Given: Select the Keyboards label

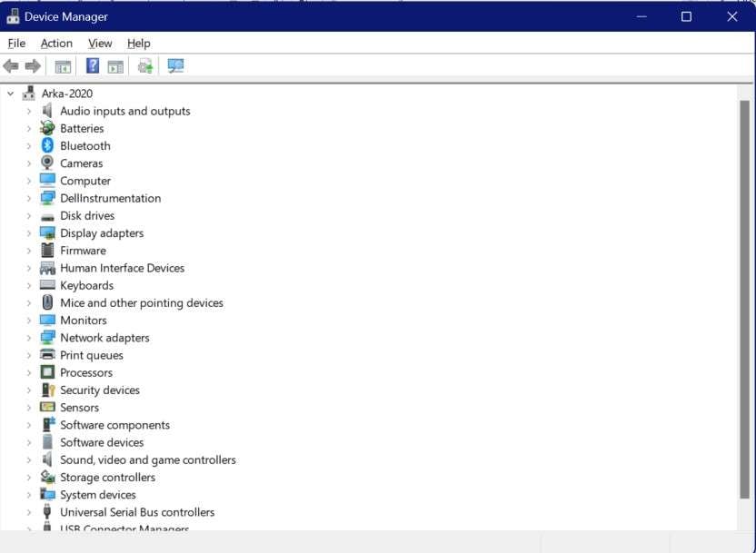Looking at the screenshot, I should (x=87, y=286).
